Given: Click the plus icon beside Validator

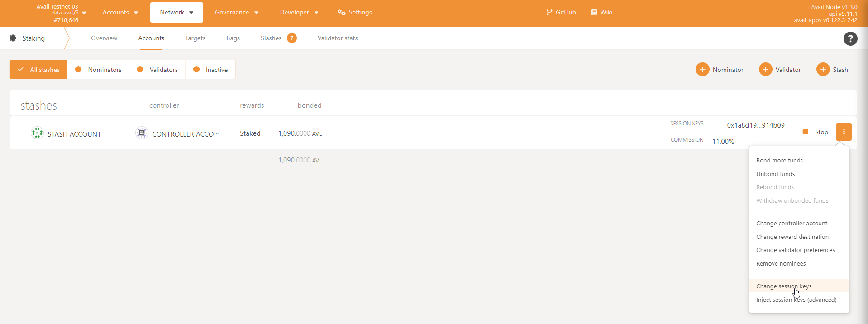Looking at the screenshot, I should click(x=765, y=70).
